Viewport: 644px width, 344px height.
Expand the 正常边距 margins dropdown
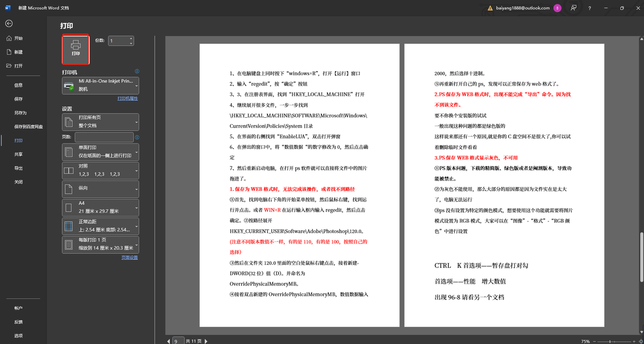click(101, 226)
